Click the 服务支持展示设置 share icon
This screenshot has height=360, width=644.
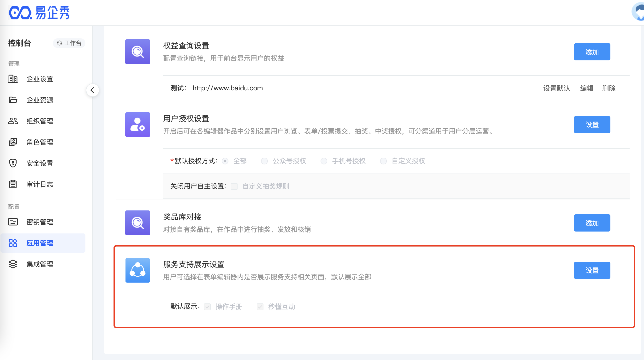pos(138,270)
